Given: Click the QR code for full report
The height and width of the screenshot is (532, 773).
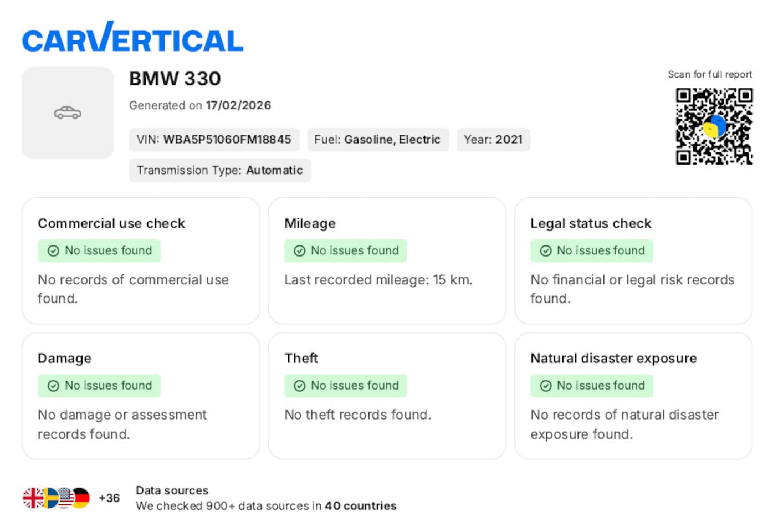Looking at the screenshot, I should coord(714,126).
